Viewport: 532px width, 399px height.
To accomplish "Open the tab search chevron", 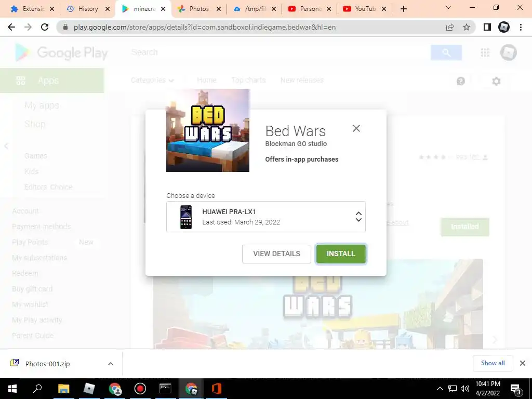I will coord(448,7).
